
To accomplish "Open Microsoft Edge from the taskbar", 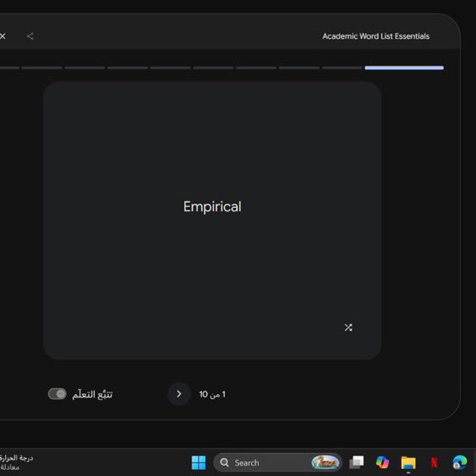I will click(460, 463).
